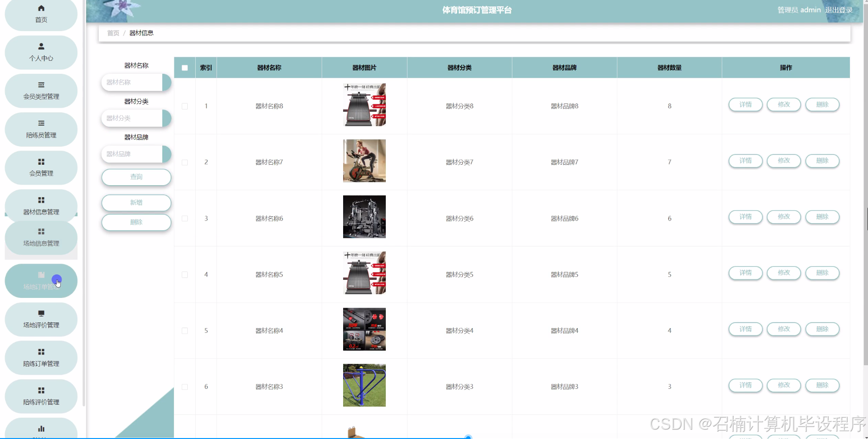Click the grid icon above 器材信息管理
Screen dimensions: 868x439
41,200
